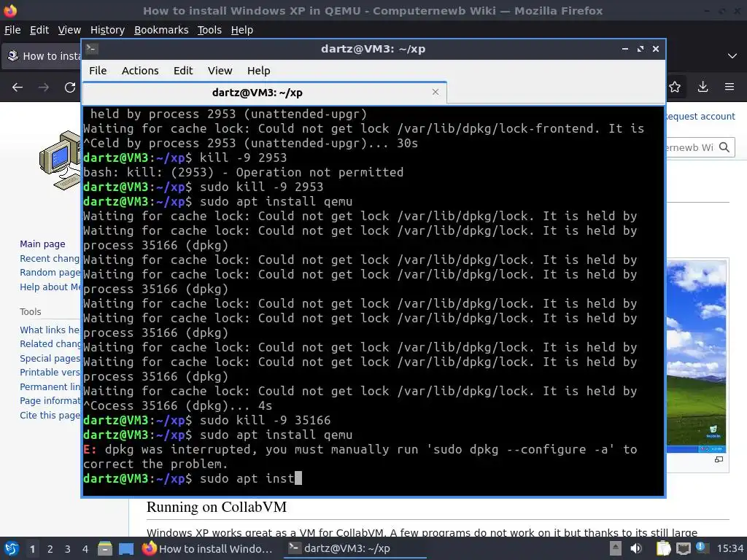747x560 pixels.
Task: Click the Computernewb wiki logo
Action: [x=60, y=160]
